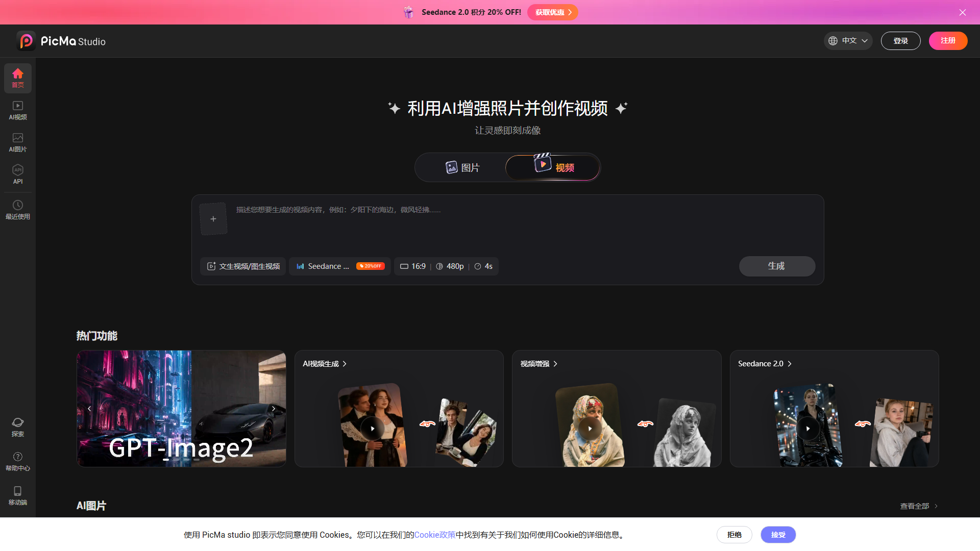Open the 视频增强 feature link
The height and width of the screenshot is (551, 980).
coord(539,364)
